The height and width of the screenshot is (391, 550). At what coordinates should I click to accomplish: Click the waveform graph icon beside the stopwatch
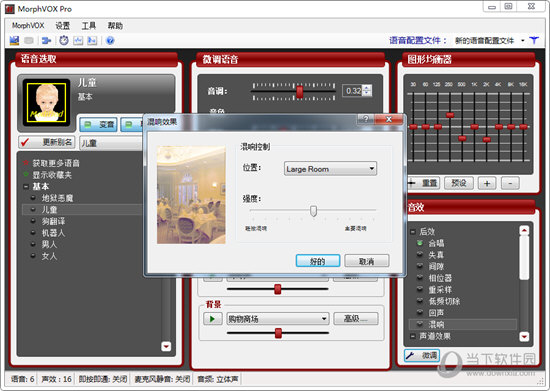(78, 40)
